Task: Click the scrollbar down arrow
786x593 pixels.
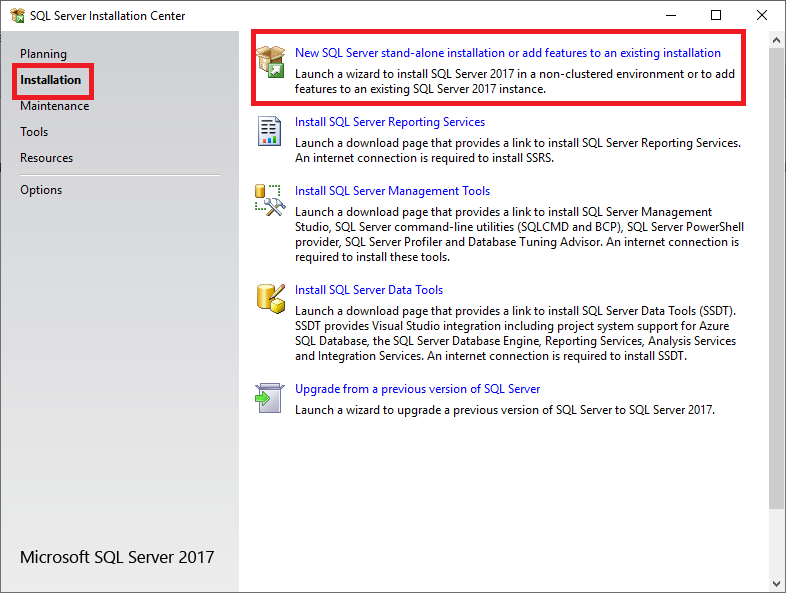Action: pyautogui.click(x=776, y=583)
